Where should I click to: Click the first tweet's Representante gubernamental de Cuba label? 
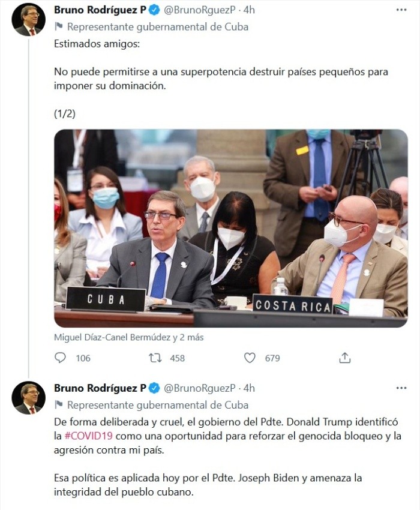coord(158,26)
